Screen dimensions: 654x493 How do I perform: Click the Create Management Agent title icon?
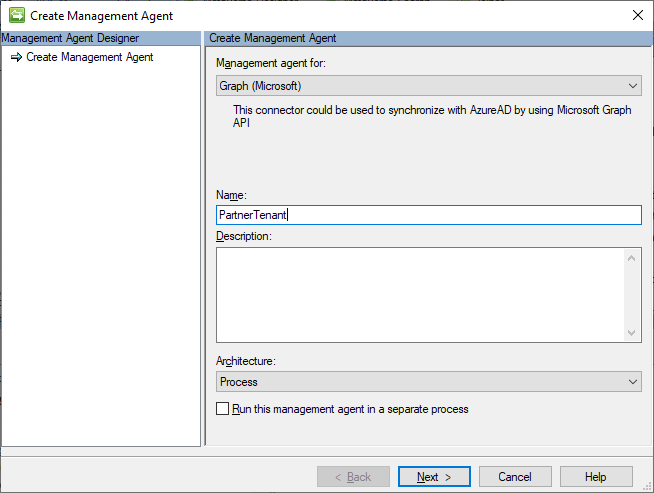16,15
